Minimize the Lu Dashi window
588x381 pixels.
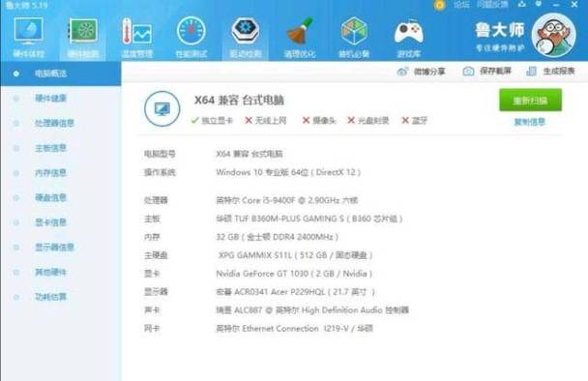(x=557, y=5)
